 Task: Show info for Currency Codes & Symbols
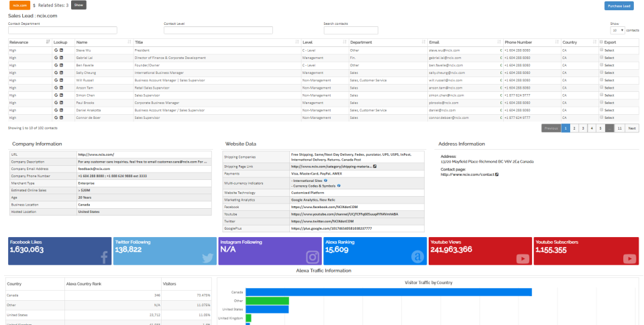[x=338, y=186]
